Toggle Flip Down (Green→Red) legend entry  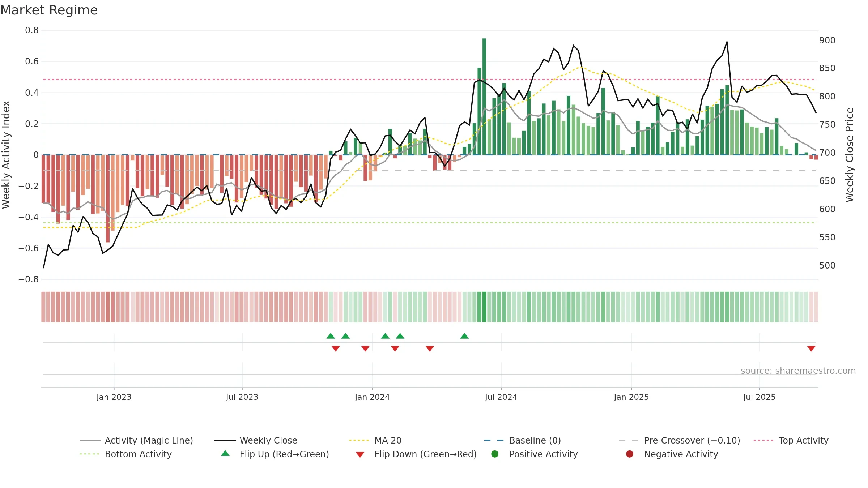(x=416, y=454)
